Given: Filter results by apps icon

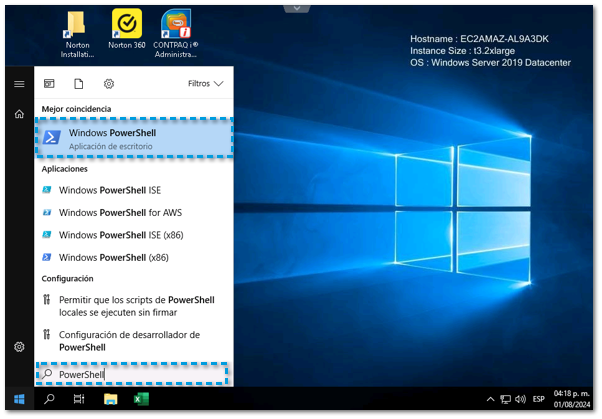Looking at the screenshot, I should [50, 84].
